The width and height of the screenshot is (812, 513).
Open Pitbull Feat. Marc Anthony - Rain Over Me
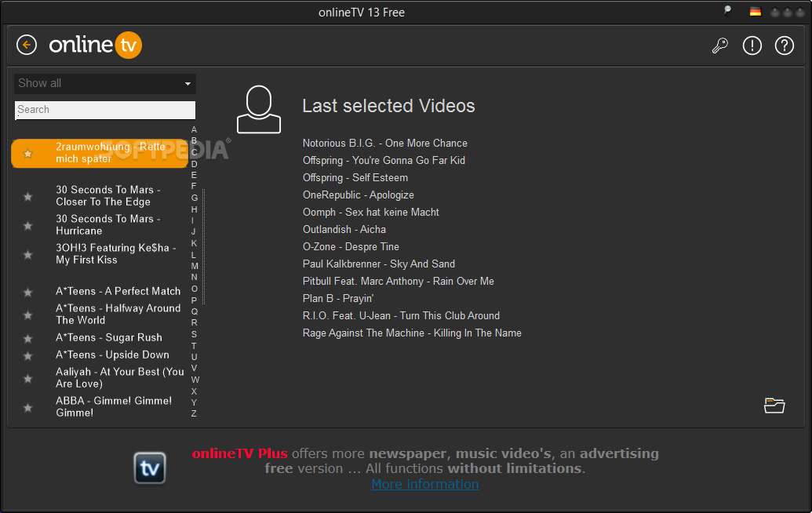[399, 281]
